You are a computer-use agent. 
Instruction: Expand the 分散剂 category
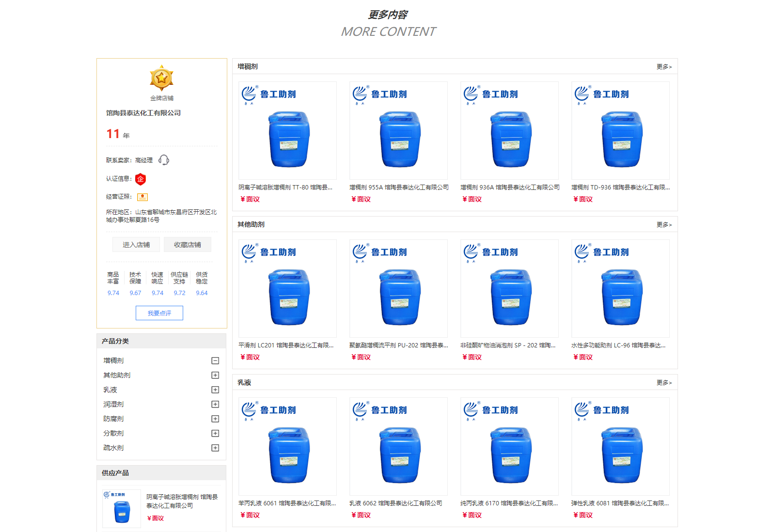click(215, 433)
